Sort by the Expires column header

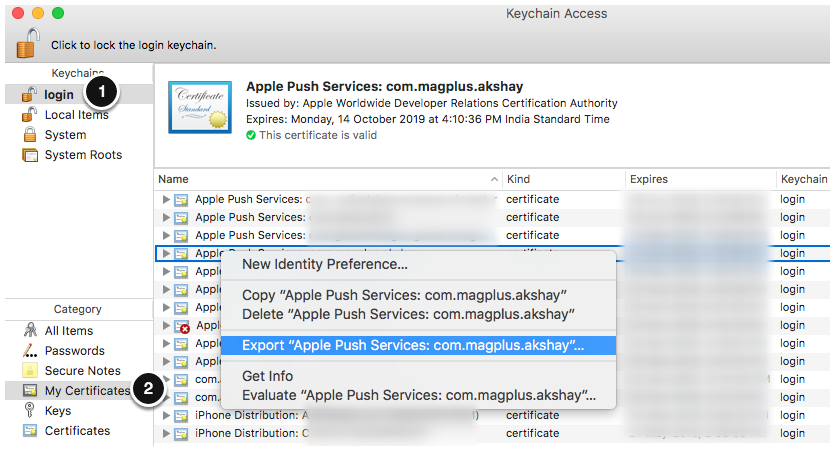(x=649, y=179)
